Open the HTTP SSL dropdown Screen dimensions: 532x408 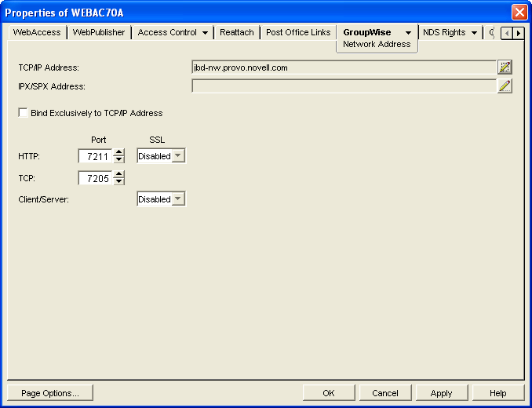pyautogui.click(x=178, y=155)
